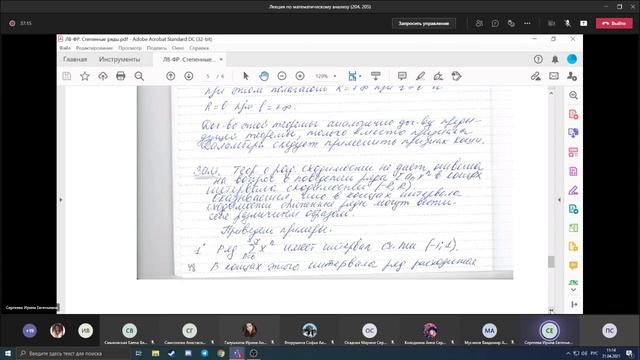Click the upload to cloud icon
Screen dimensions: 640x360
[x=102, y=76]
